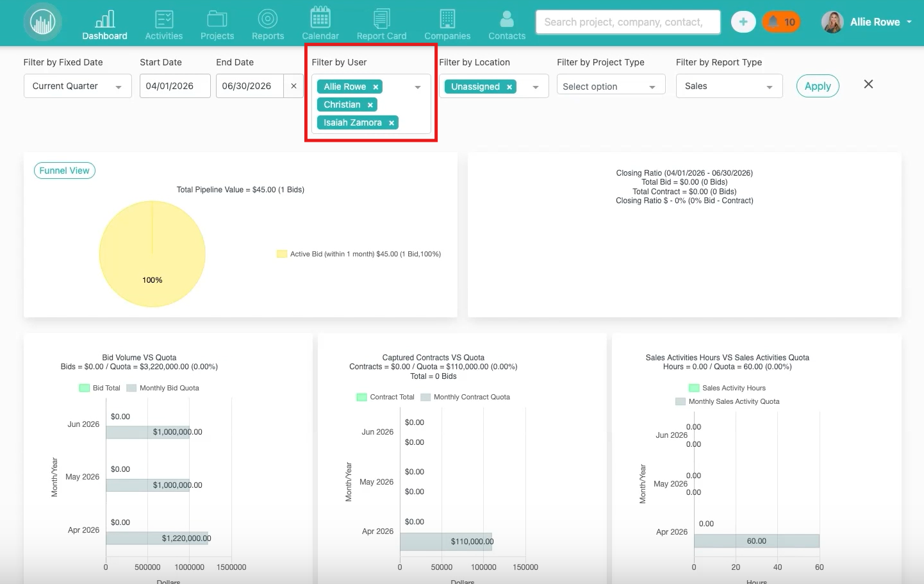Open the Sales report type dropdown
Viewport: 924px width, 584px height.
729,87
